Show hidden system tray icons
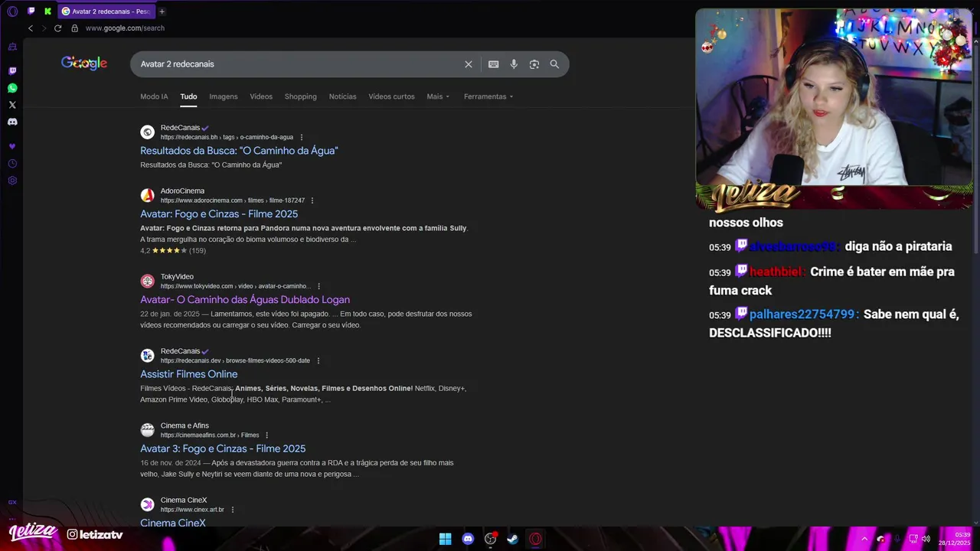The image size is (980, 551). pos(864,539)
